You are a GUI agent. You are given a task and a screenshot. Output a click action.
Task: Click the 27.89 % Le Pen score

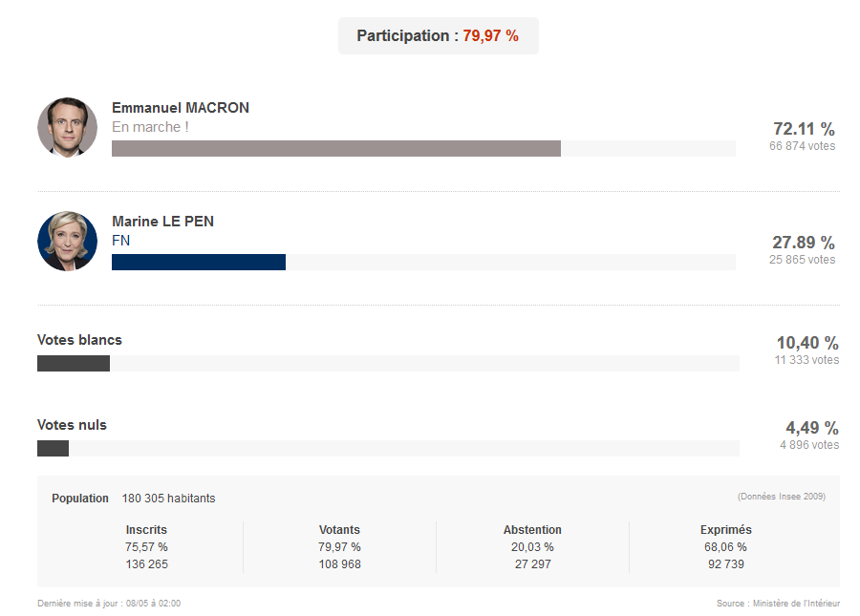tap(803, 243)
